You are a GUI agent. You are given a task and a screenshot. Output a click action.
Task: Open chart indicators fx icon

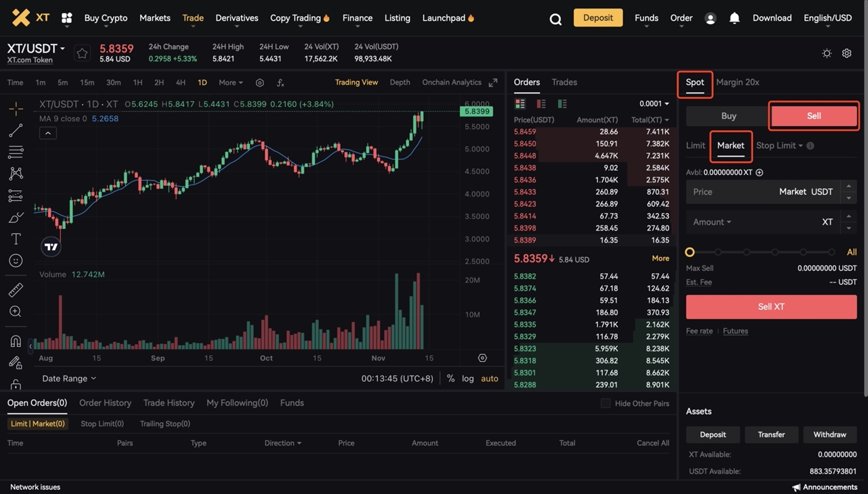[280, 83]
